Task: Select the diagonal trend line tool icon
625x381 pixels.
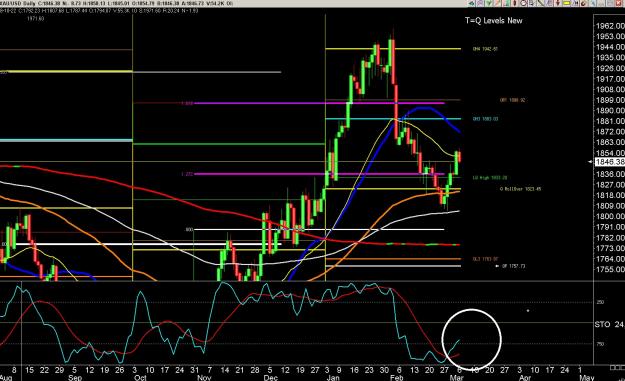Action: coord(541,3)
